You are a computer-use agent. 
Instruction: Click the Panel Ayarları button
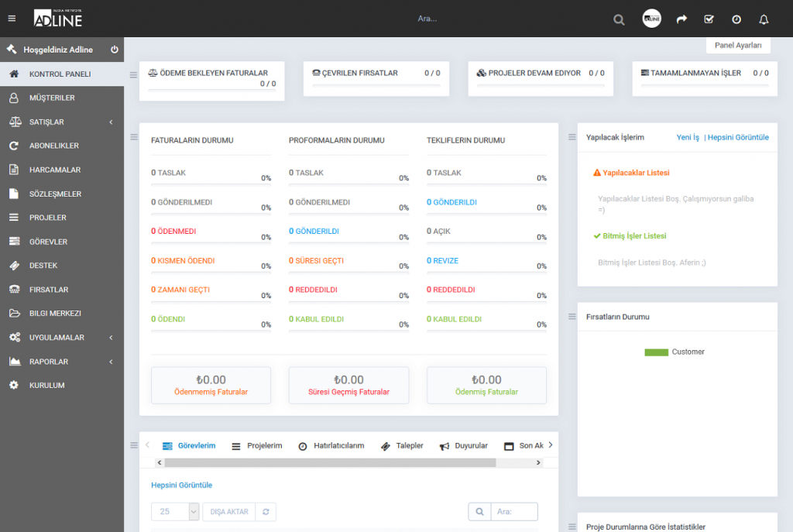(738, 46)
